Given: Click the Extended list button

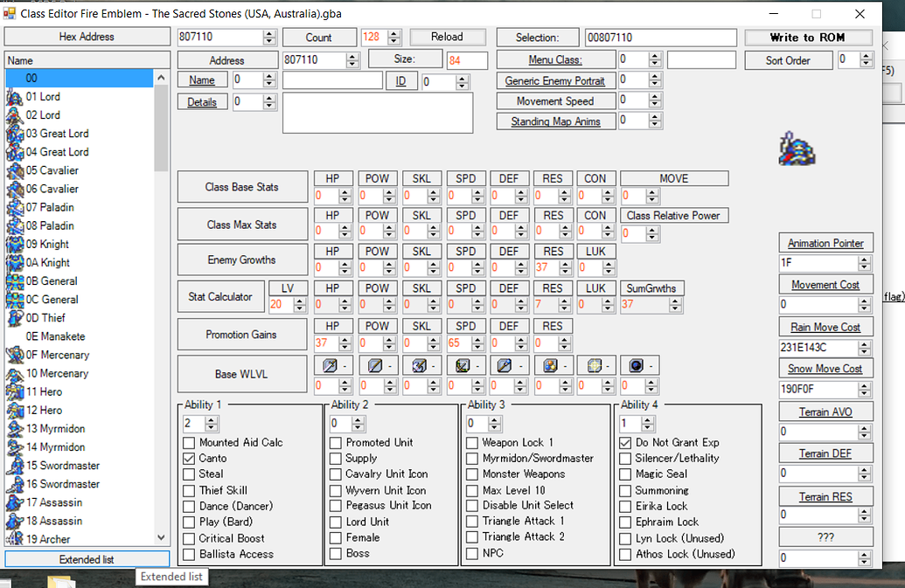Looking at the screenshot, I should tap(87, 559).
